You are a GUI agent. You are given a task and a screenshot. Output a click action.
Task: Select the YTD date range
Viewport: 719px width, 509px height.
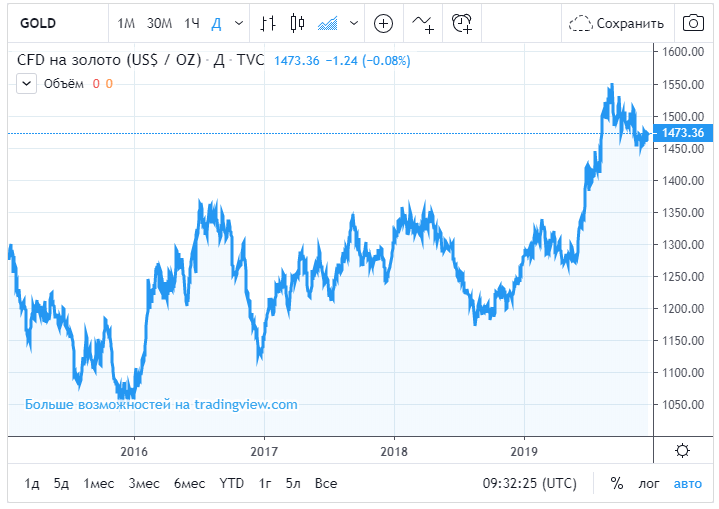click(232, 483)
